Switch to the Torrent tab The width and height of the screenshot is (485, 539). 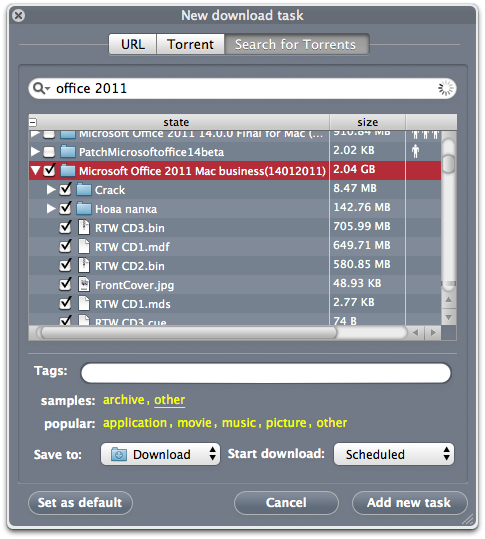point(190,44)
